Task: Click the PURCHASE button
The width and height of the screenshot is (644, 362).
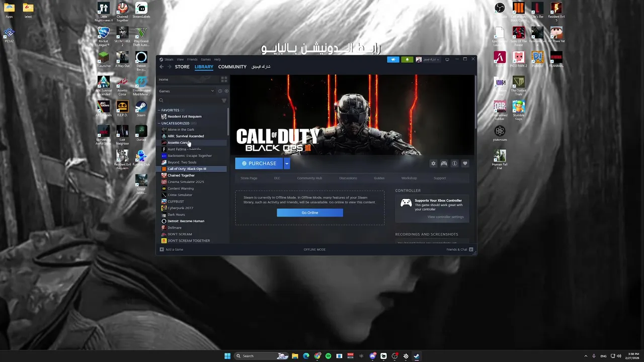Action: [x=259, y=163]
